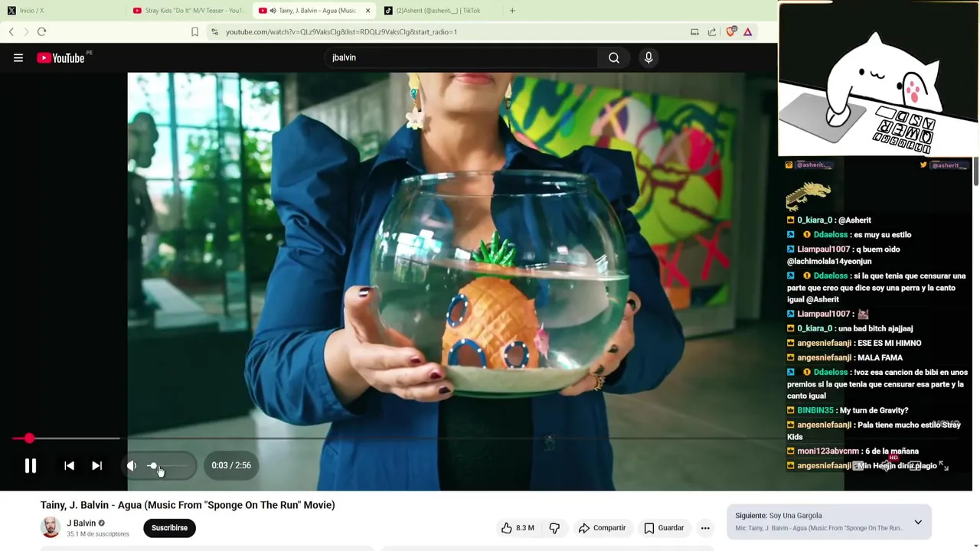Click the magnifying glass search button
Viewport: 980px width, 551px height.
614,57
